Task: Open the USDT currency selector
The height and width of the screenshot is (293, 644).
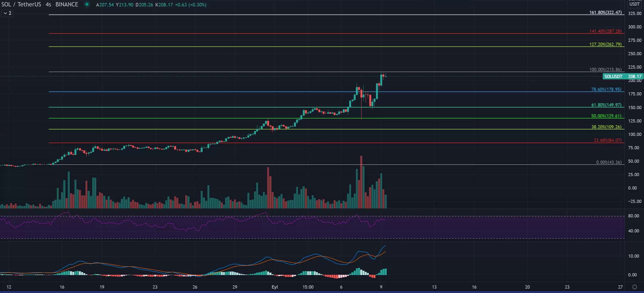Action: (634, 4)
